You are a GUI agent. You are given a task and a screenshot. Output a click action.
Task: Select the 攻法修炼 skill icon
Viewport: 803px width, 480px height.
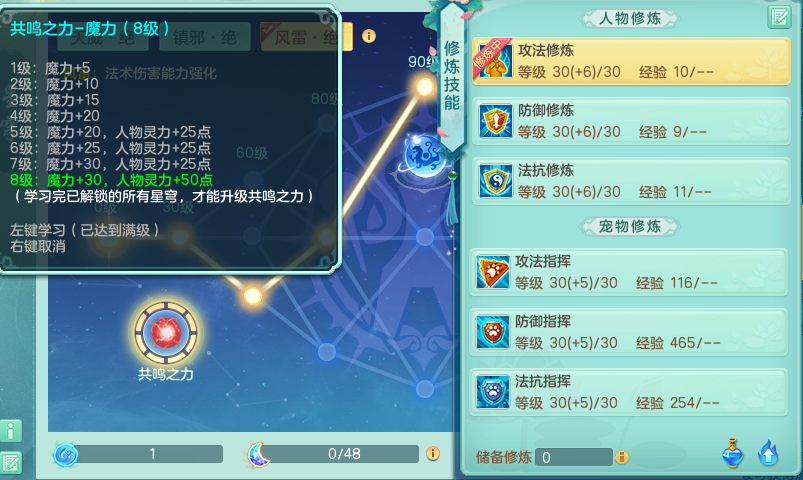pyautogui.click(x=495, y=61)
